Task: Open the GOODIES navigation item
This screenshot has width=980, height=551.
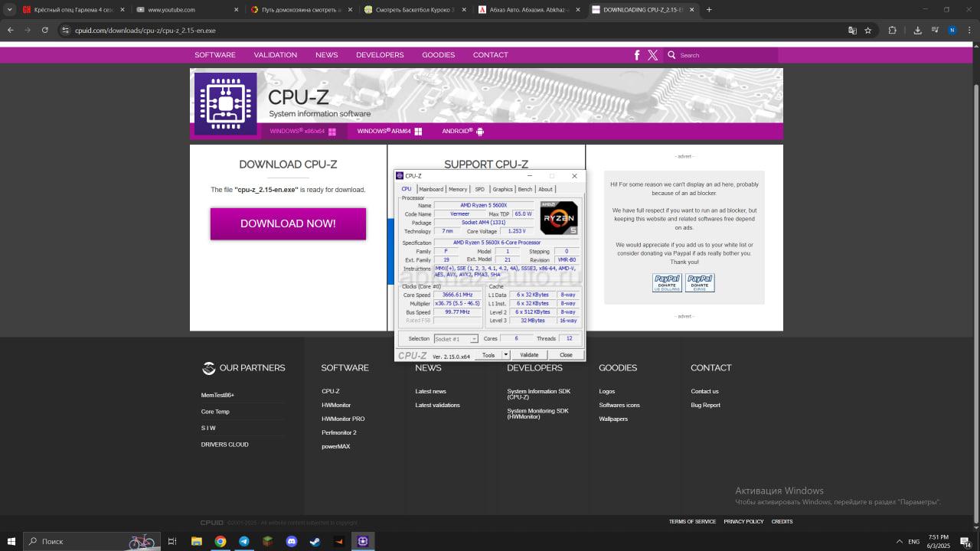Action: (x=438, y=55)
